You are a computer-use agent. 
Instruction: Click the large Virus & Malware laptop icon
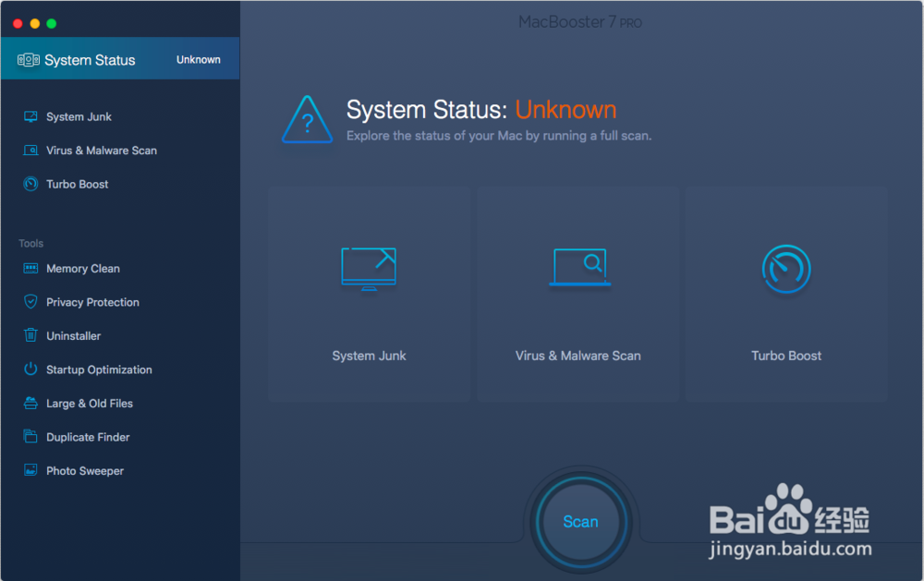coord(580,268)
